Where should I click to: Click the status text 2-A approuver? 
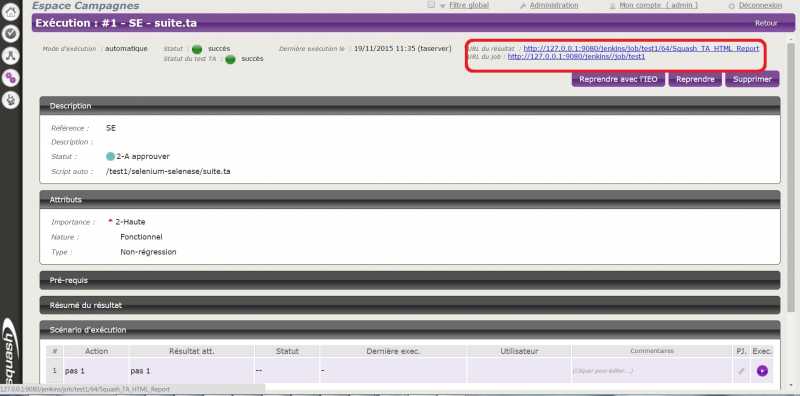pyautogui.click(x=143, y=157)
